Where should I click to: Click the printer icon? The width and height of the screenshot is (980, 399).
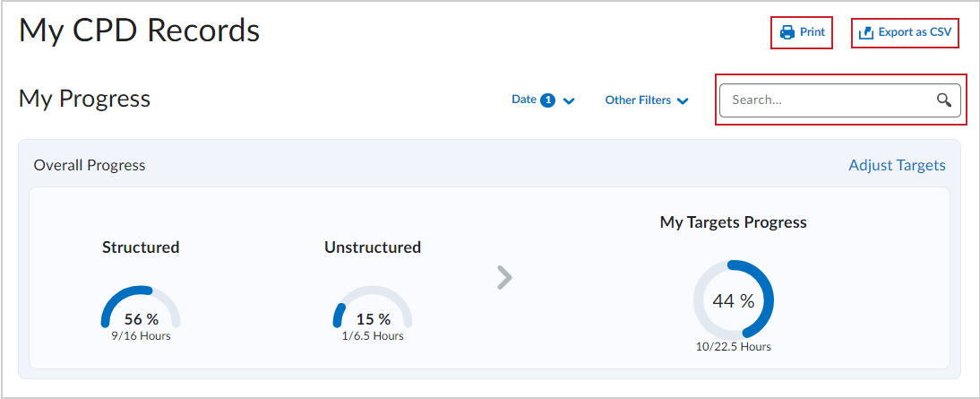coord(787,32)
